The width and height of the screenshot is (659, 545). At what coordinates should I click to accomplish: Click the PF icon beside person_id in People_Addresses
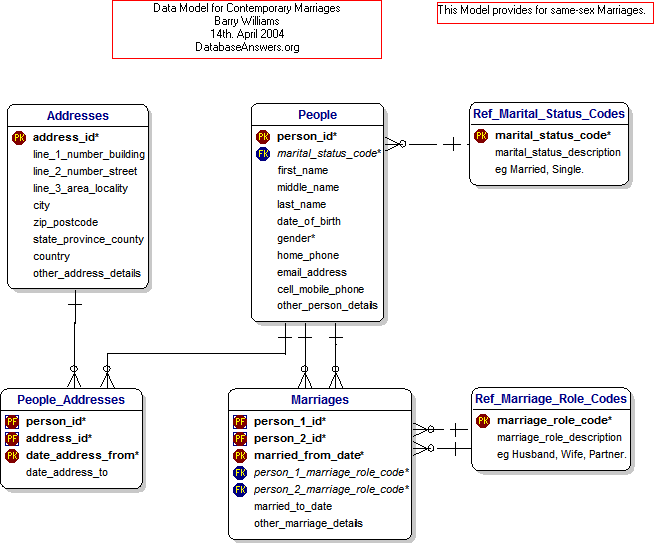click(12, 421)
